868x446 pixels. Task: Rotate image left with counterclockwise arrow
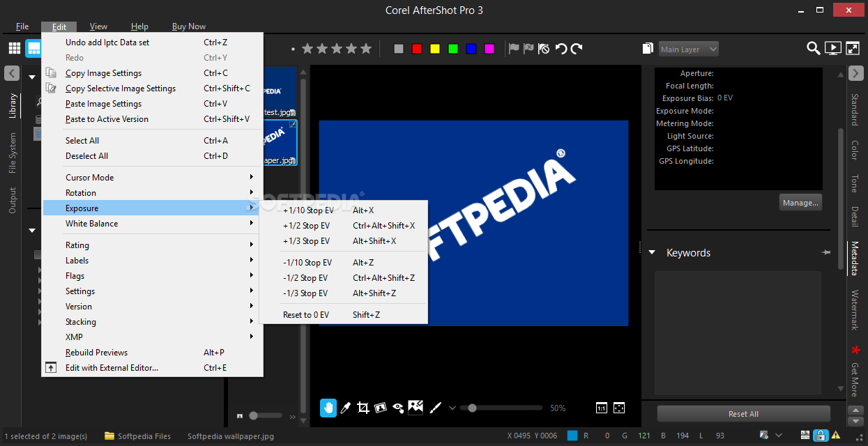[x=561, y=48]
